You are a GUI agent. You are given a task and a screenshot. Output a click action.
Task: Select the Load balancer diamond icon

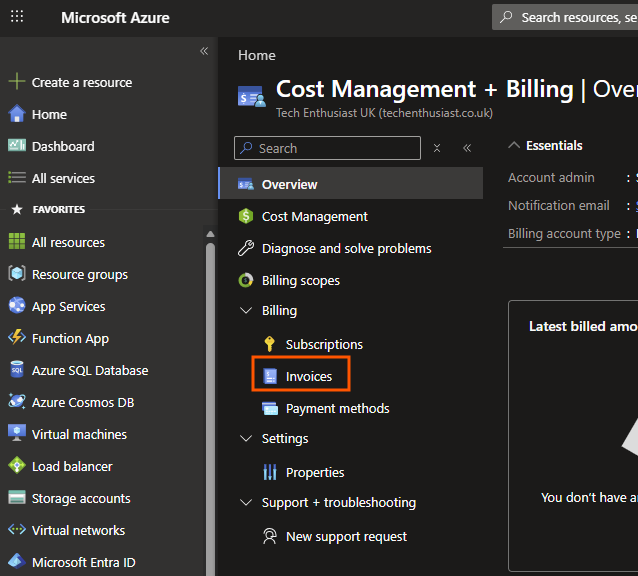pos(17,465)
